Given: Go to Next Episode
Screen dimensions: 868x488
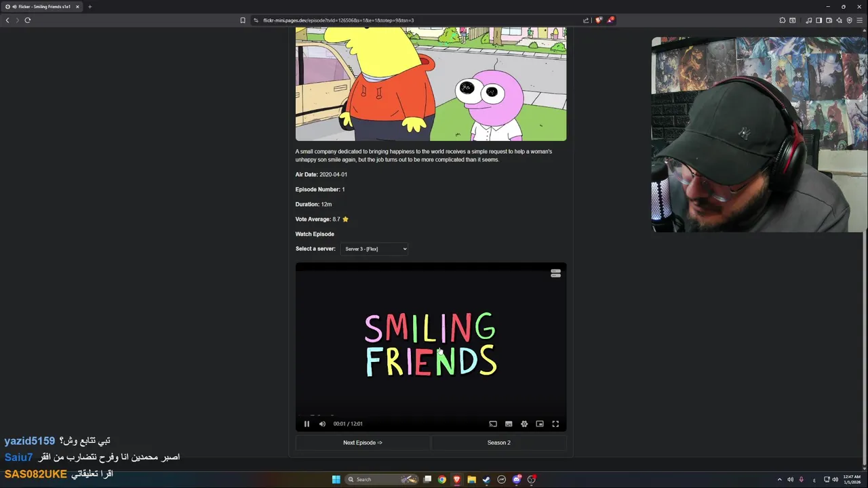Looking at the screenshot, I should coord(363,443).
